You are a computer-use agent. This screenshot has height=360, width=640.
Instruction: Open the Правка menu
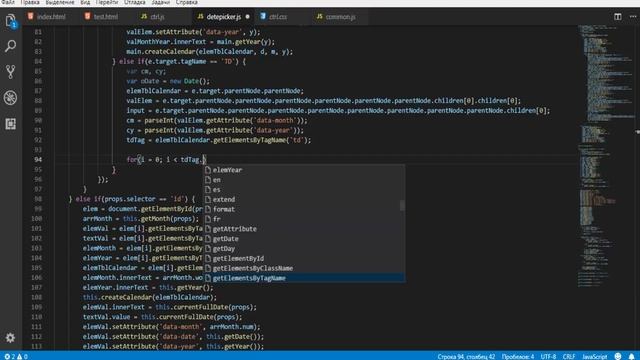point(30,2)
